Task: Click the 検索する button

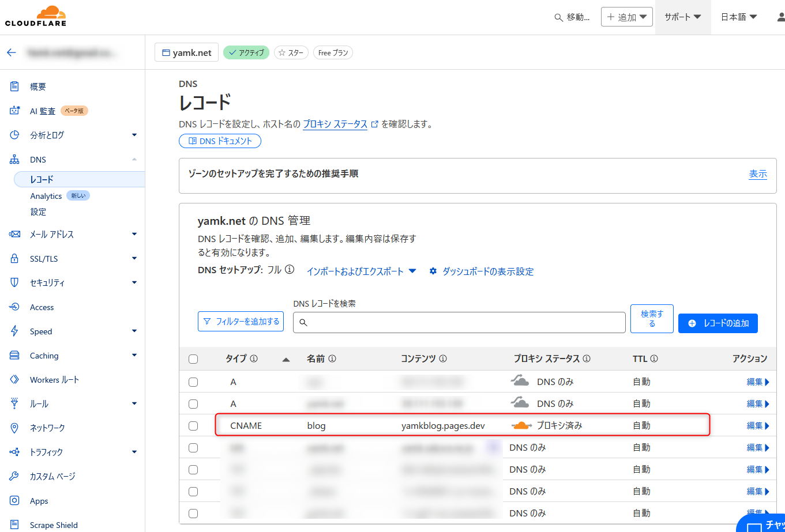Action: [x=652, y=319]
